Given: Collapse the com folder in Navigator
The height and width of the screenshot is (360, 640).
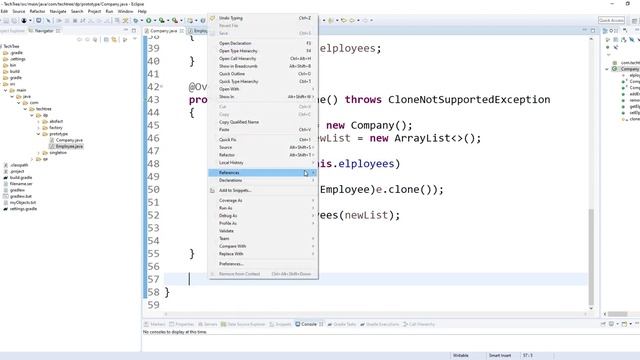Looking at the screenshot, I should [x=19, y=103].
